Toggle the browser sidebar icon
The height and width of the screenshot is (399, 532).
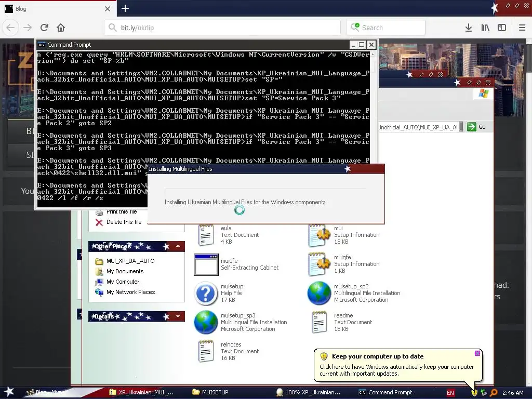[502, 28]
